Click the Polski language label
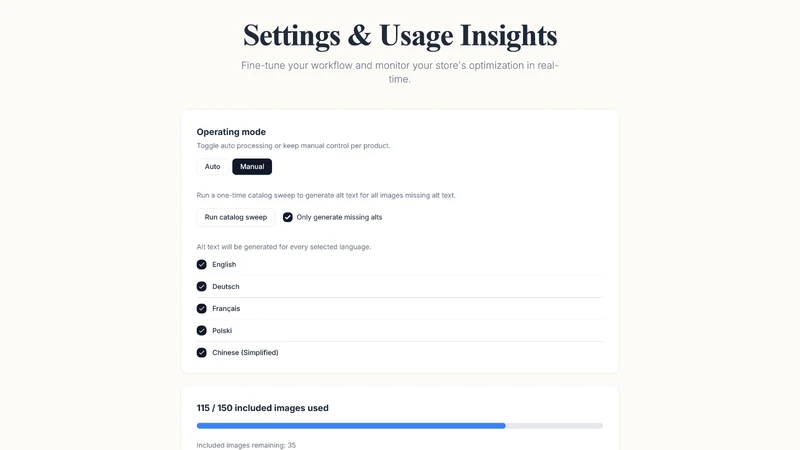Image resolution: width=800 pixels, height=450 pixels. (222, 330)
